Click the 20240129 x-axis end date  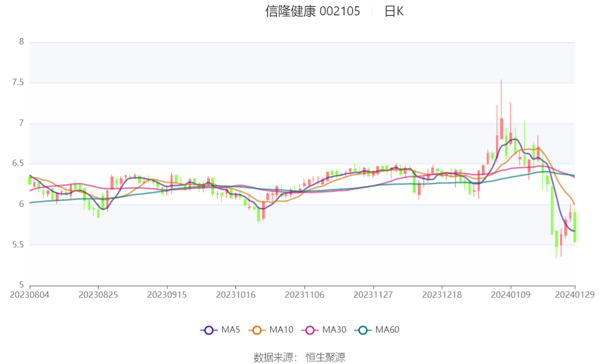coord(575,295)
